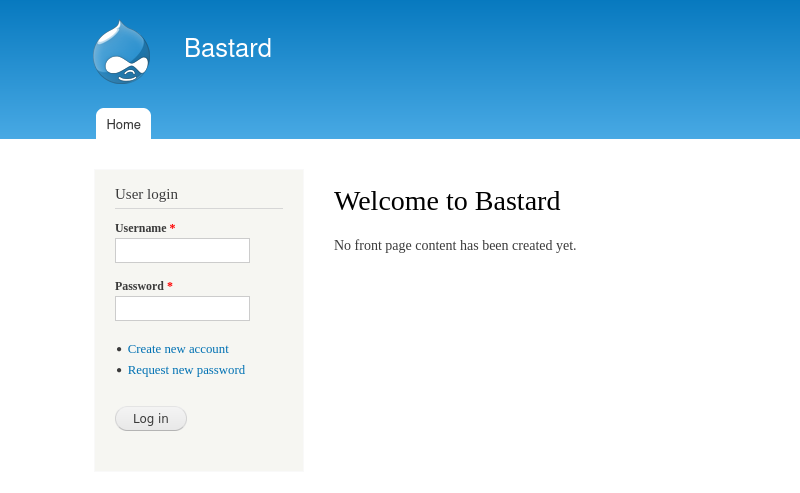Open the Request new password link

point(186,370)
